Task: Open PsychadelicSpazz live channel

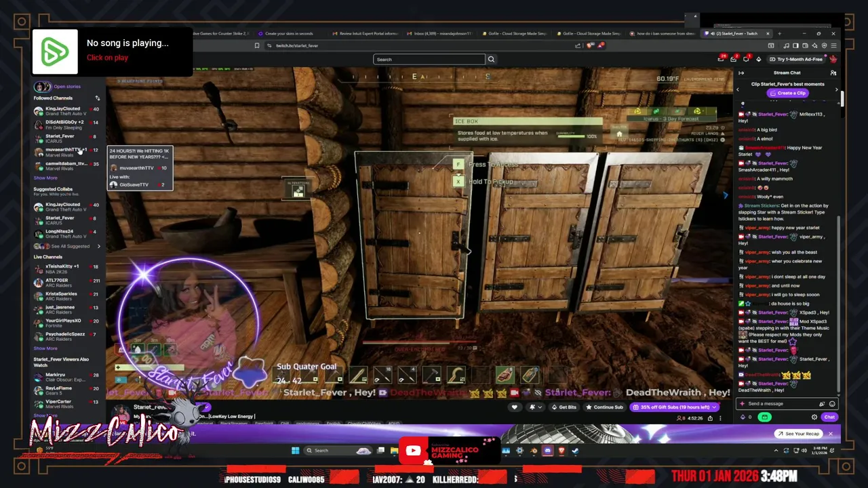Action: 66,336
